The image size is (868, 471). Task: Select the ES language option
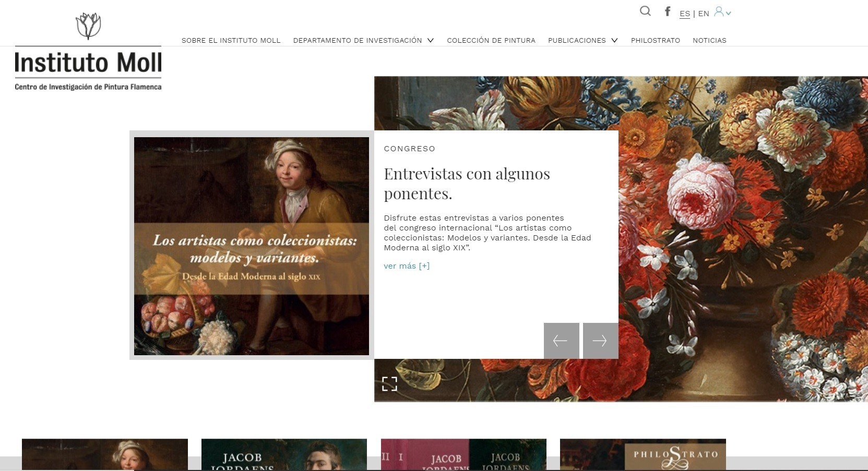point(685,14)
